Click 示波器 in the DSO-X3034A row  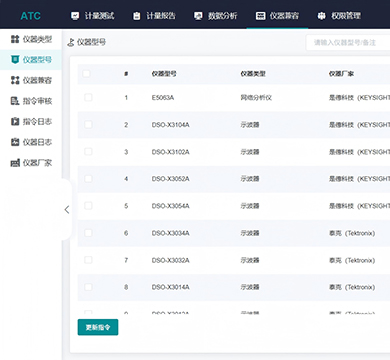[250, 233]
